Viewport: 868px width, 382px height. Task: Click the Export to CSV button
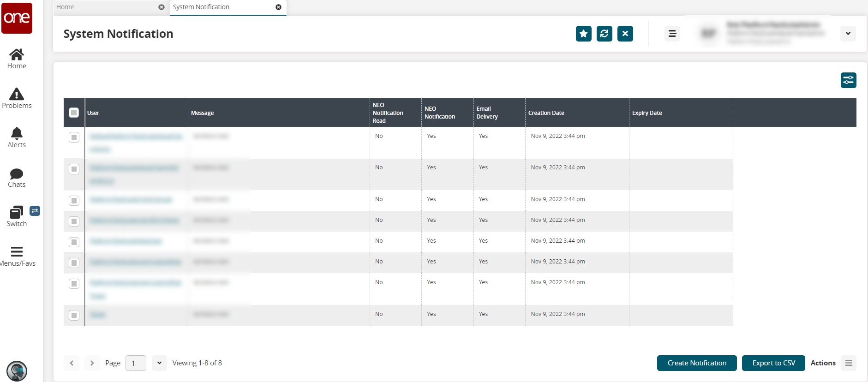(773, 363)
